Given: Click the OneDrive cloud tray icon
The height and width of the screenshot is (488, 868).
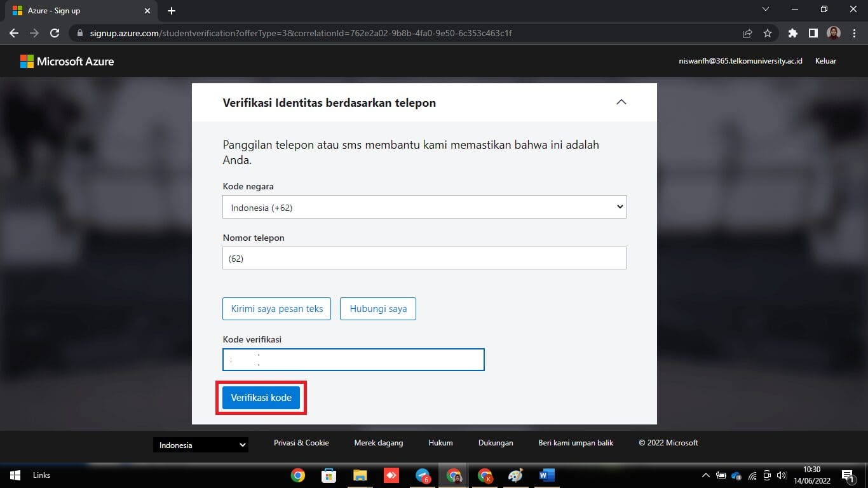Looking at the screenshot, I should pos(736,475).
